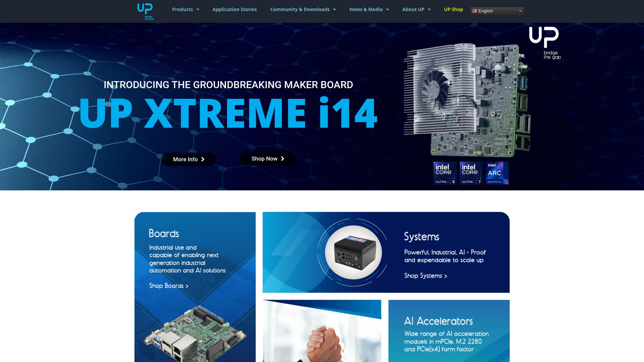This screenshot has width=644, height=362.
Task: Select the Intel Core Ultra 7 badge
Action: [471, 173]
